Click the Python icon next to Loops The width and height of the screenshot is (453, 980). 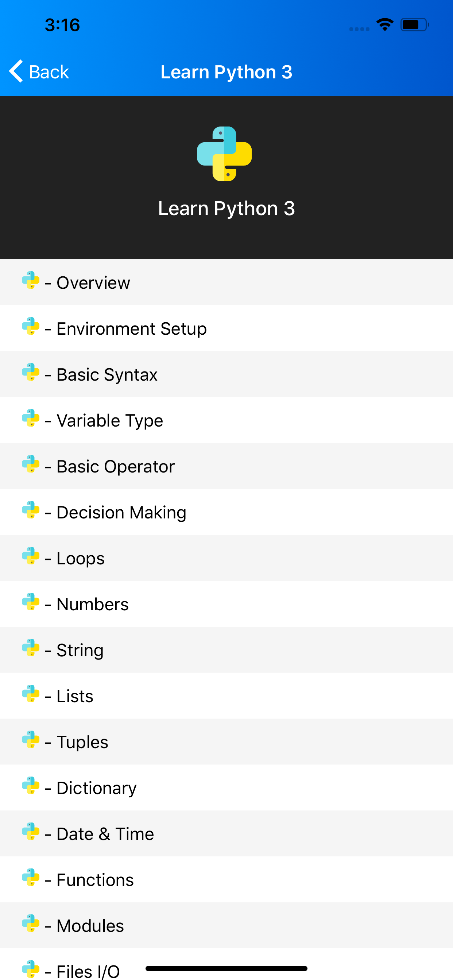click(31, 558)
